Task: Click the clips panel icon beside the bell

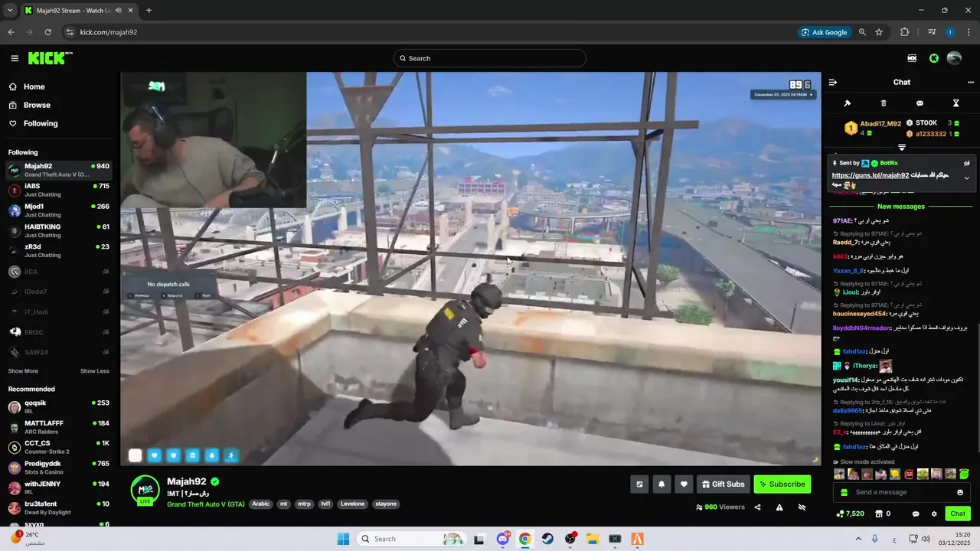Action: 639,484
